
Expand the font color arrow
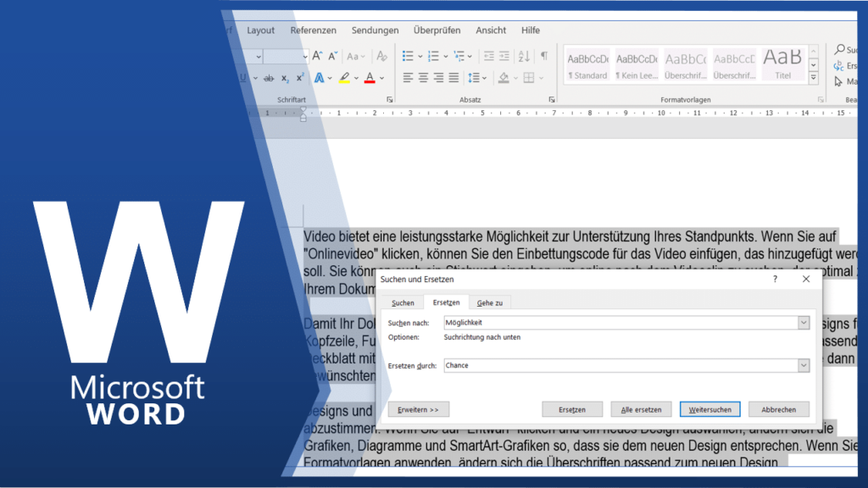pyautogui.click(x=382, y=79)
